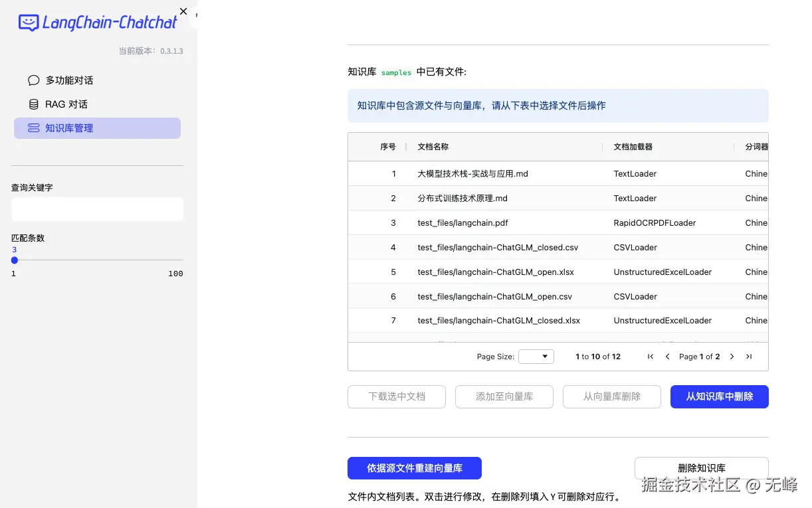
Task: Click the 匹配条数 slider handle
Action: pos(15,260)
